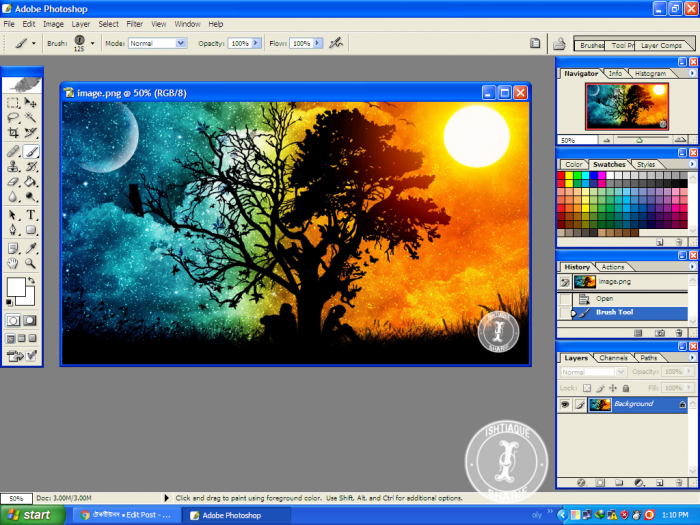The width and height of the screenshot is (700, 525).
Task: Open the History panel menu arrow
Action: tap(692, 267)
